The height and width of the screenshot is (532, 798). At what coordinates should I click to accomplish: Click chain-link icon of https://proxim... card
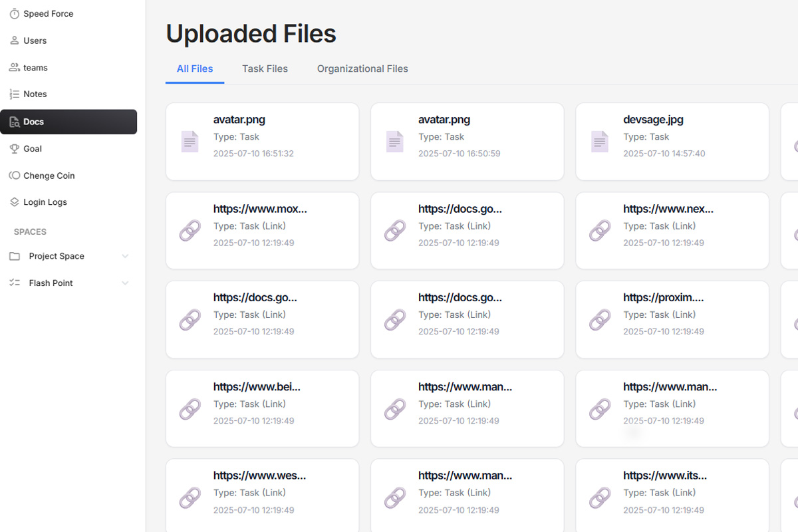[600, 320]
